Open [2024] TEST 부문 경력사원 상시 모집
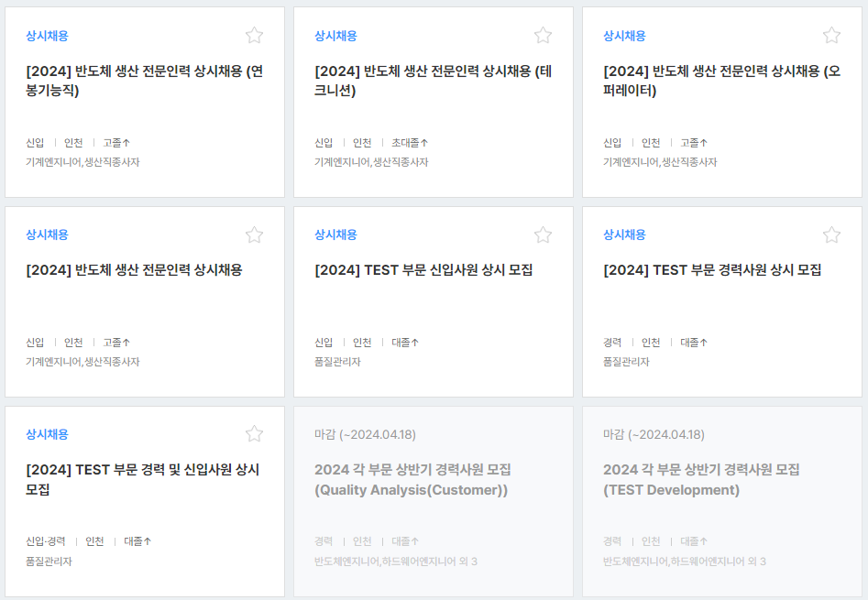Image resolution: width=868 pixels, height=600 pixels. [712, 270]
